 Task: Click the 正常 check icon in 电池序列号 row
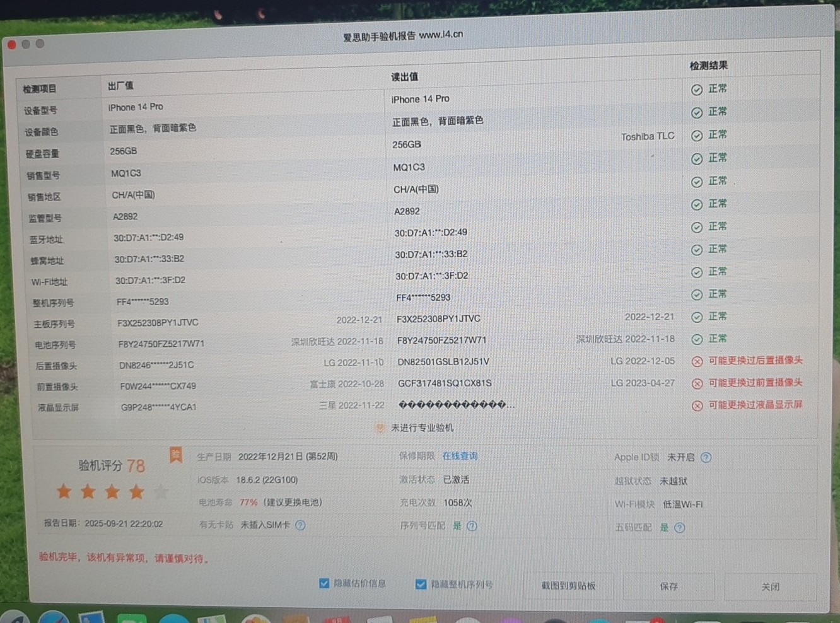[x=697, y=339]
